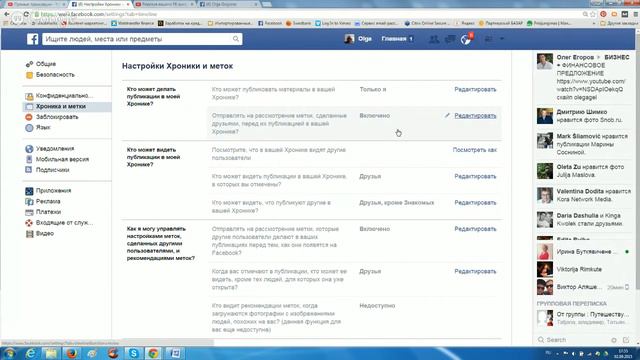Open the Windows Start button
Screen dimensions: 640x360
[9, 353]
